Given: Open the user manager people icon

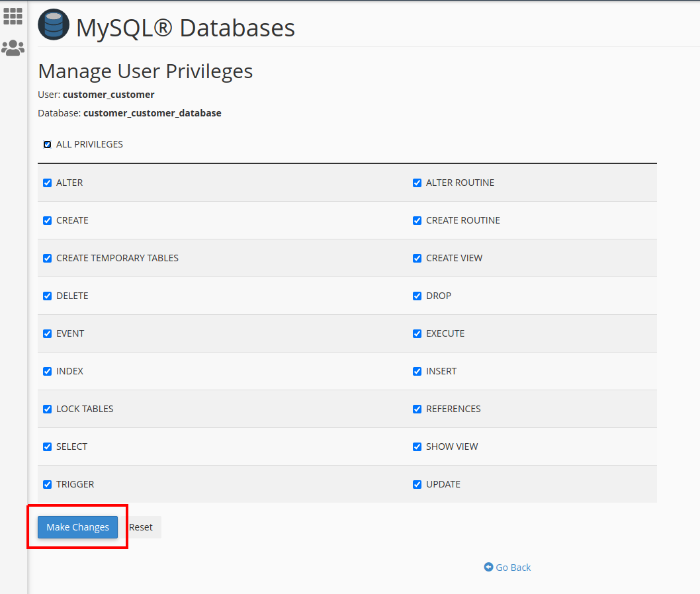Looking at the screenshot, I should (x=13, y=48).
